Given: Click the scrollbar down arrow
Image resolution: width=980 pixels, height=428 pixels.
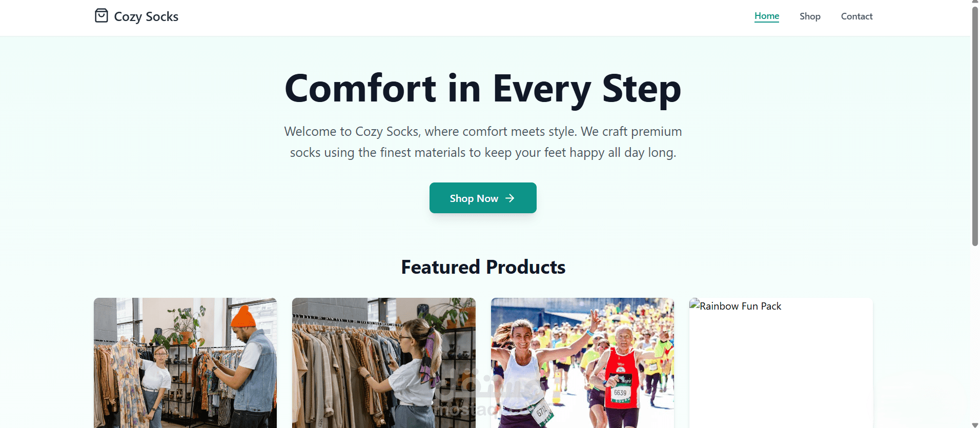Looking at the screenshot, I should coord(975,425).
